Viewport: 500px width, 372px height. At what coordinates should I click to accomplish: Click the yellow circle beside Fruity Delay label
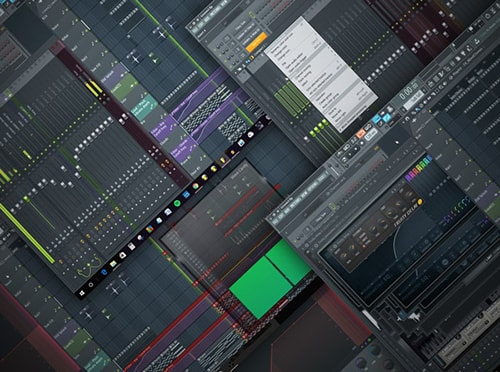(x=420, y=202)
